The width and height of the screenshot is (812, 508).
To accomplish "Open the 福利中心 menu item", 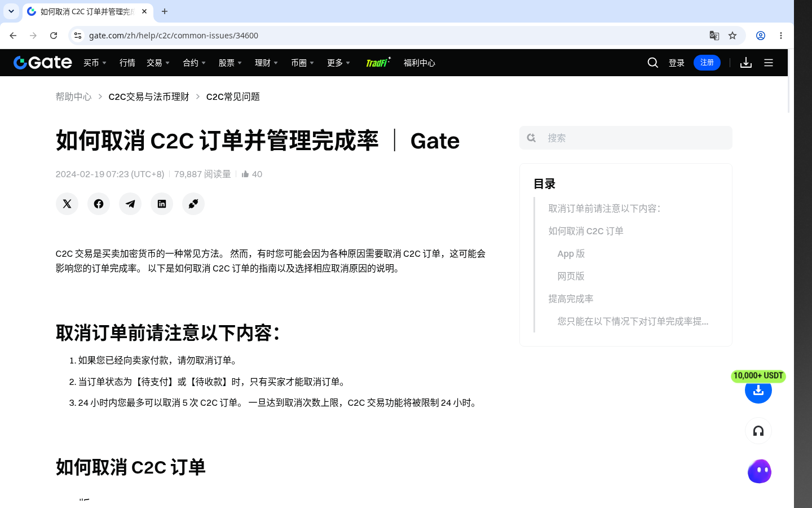I will tap(420, 63).
